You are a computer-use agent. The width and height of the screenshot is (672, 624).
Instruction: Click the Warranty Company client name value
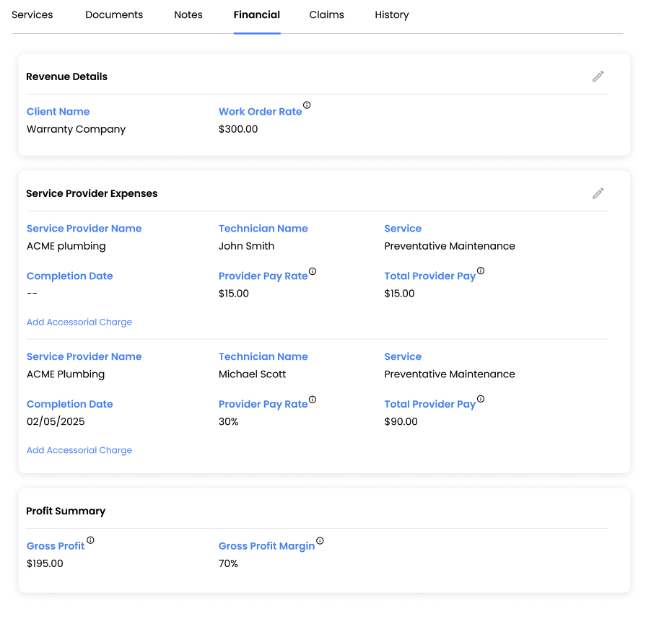click(76, 130)
